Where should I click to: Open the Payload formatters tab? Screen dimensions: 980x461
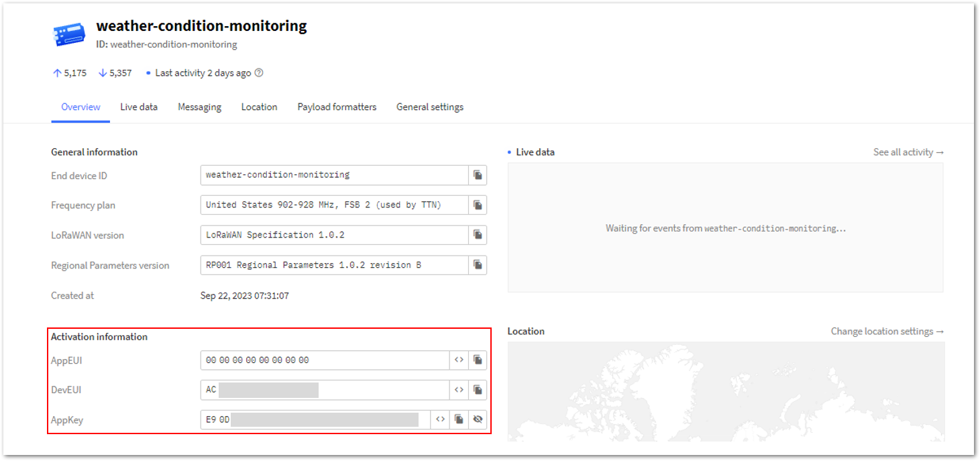337,107
